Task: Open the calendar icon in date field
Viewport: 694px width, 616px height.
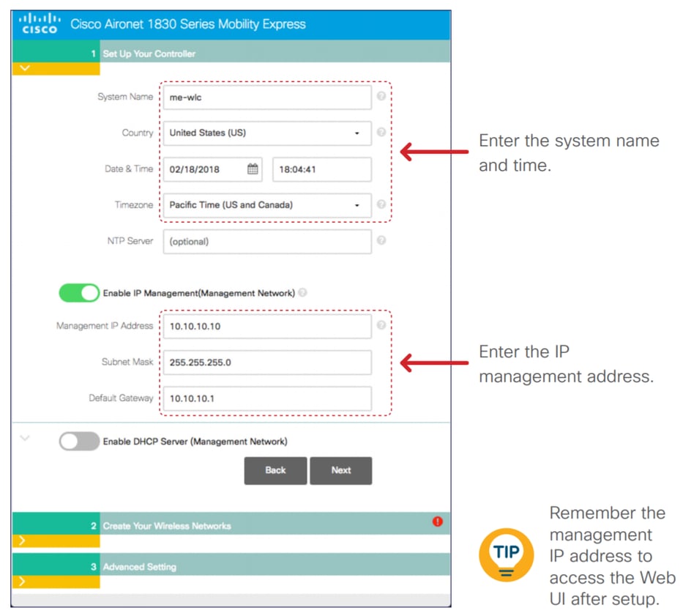Action: point(253,169)
